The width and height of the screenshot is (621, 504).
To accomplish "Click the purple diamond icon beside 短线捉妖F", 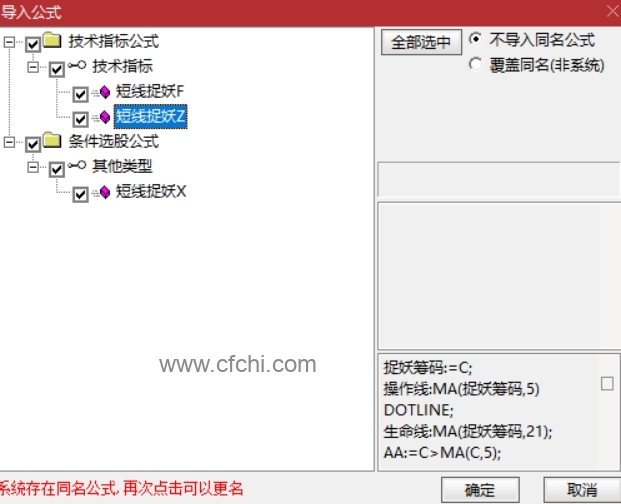I will pos(105,92).
